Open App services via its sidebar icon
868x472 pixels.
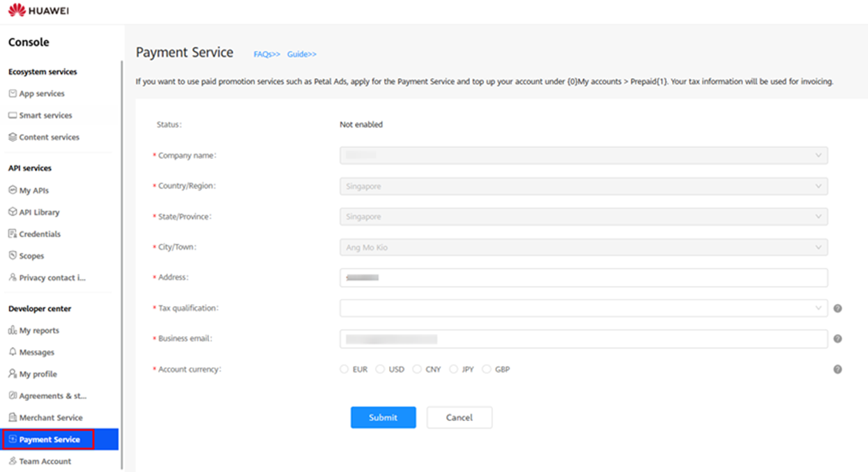click(x=13, y=93)
